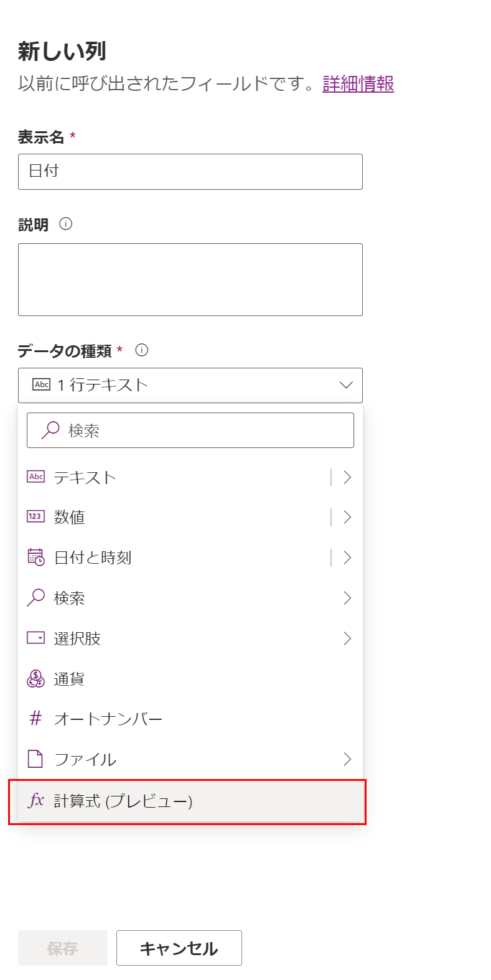The height and width of the screenshot is (980, 491).
Task: Select the 選択肢 data type entry
Action: tap(190, 638)
